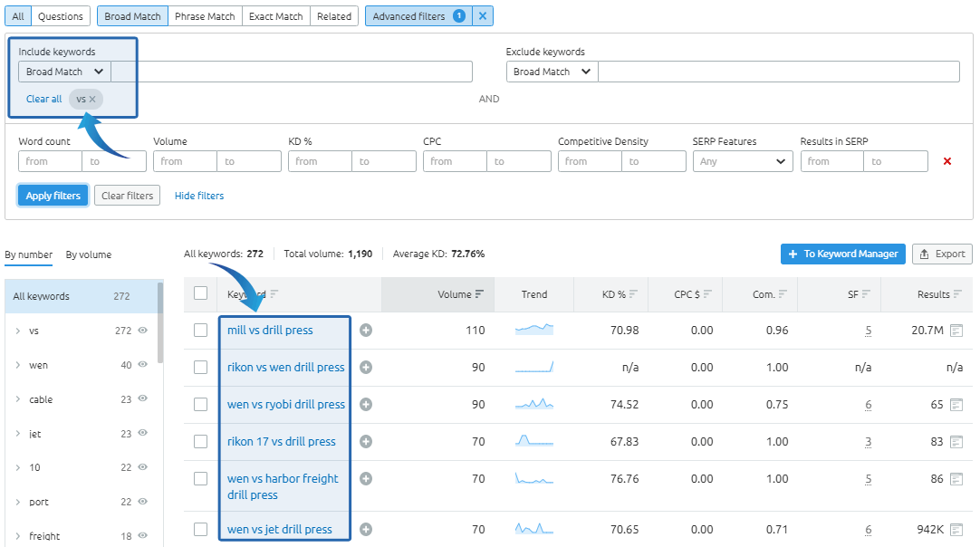980x547 pixels.
Task: Click KD % 'to' input field
Action: pyautogui.click(x=384, y=161)
